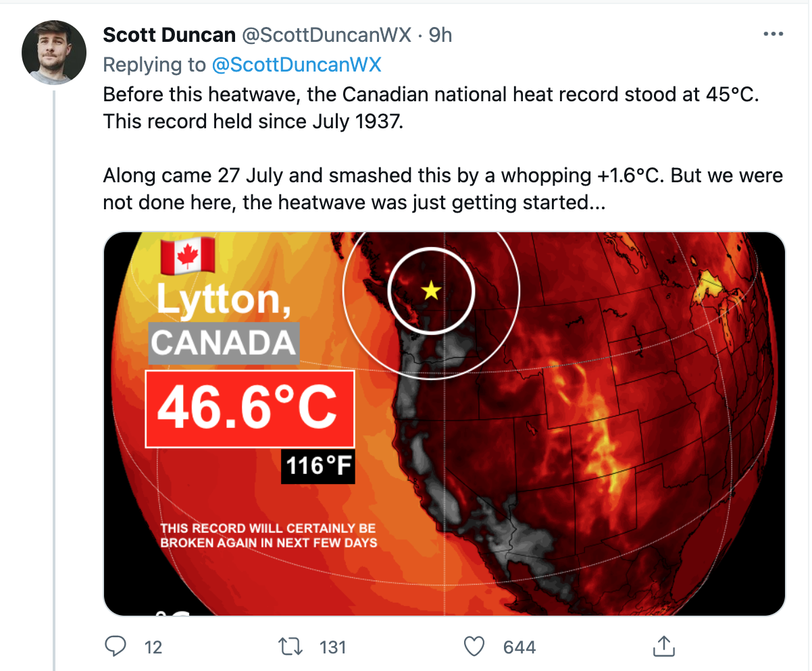Click the yellow star marker on map

[x=431, y=291]
